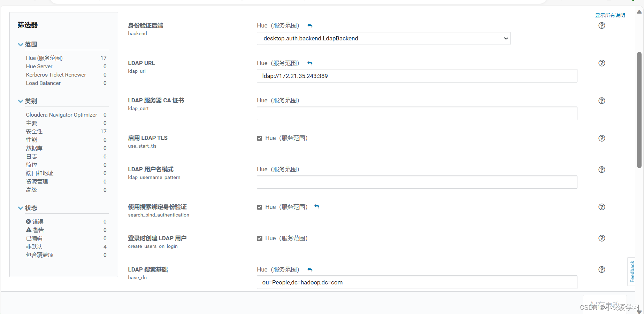Show help for 使用搜索绑定身份验证
Image resolution: width=644 pixels, height=314 pixels.
pyautogui.click(x=602, y=207)
